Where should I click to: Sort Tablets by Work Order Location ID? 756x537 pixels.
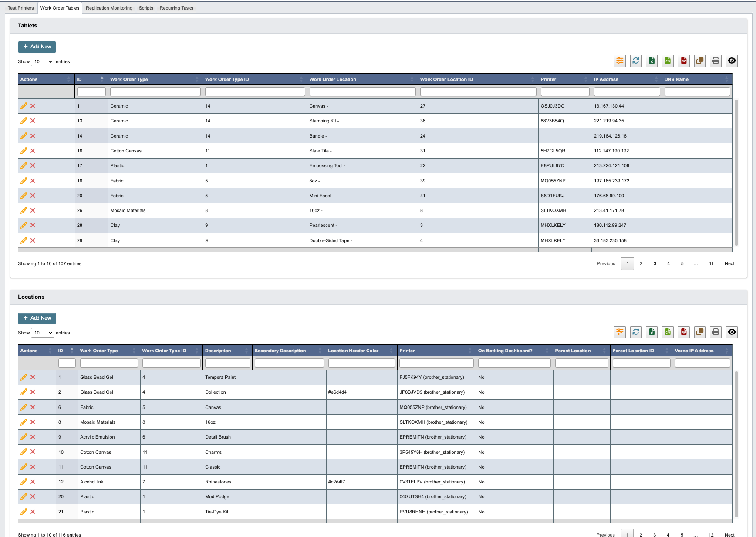(x=478, y=79)
